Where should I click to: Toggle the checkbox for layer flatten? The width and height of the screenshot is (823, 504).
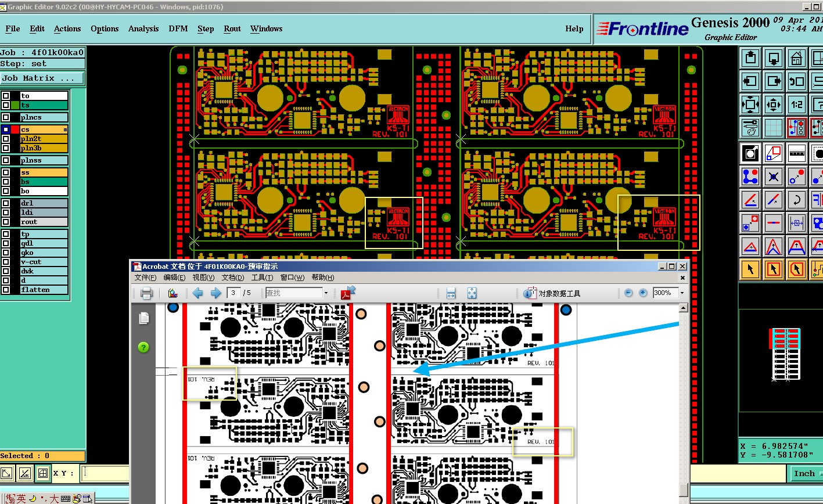tap(6, 290)
